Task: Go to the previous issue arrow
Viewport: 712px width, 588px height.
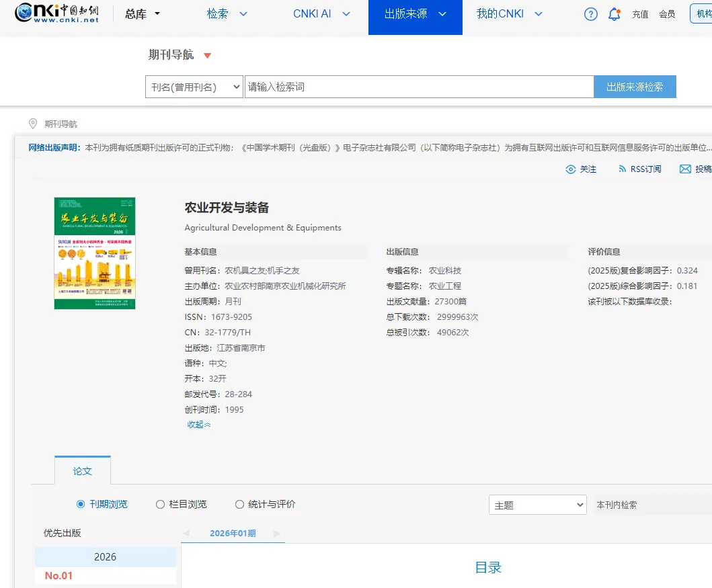Action: point(186,533)
